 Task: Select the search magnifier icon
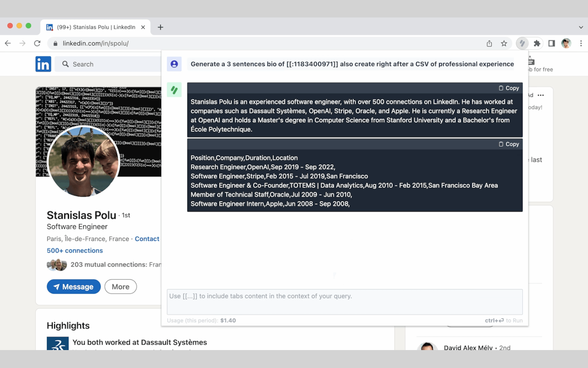[x=65, y=64]
